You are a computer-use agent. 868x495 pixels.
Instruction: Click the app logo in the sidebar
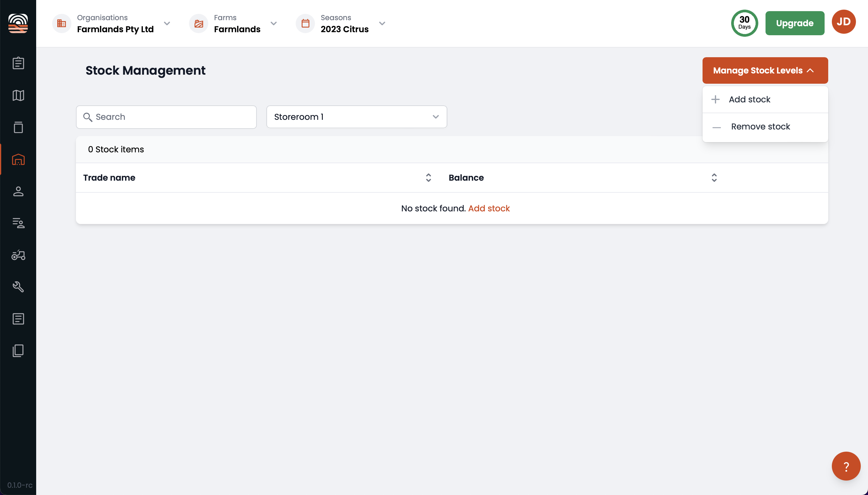click(x=18, y=23)
